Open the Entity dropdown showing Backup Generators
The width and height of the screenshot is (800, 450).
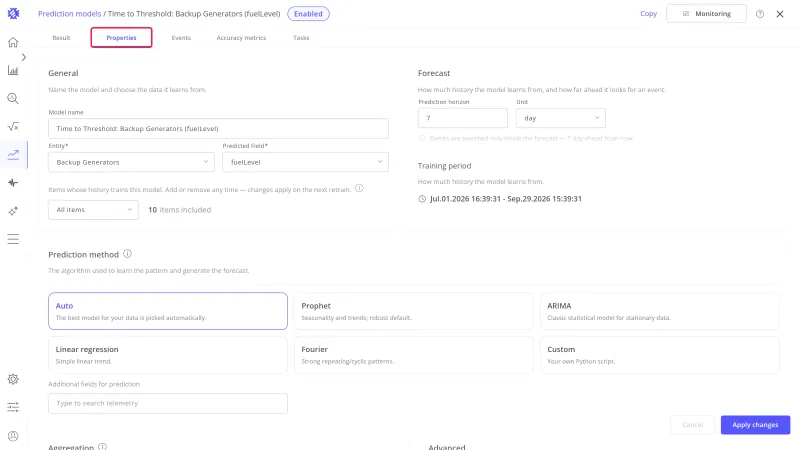132,162
